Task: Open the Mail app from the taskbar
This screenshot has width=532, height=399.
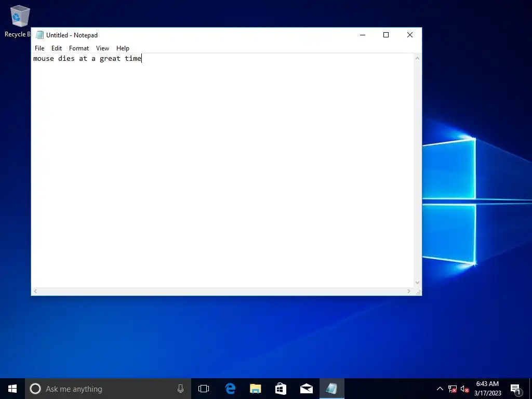Action: pyautogui.click(x=307, y=389)
